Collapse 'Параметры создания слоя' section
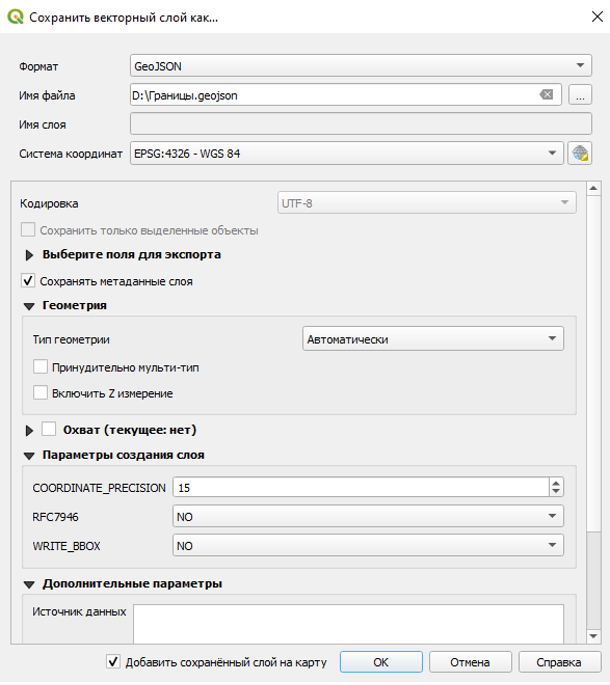Screen dimensions: 610x685 pos(28,455)
